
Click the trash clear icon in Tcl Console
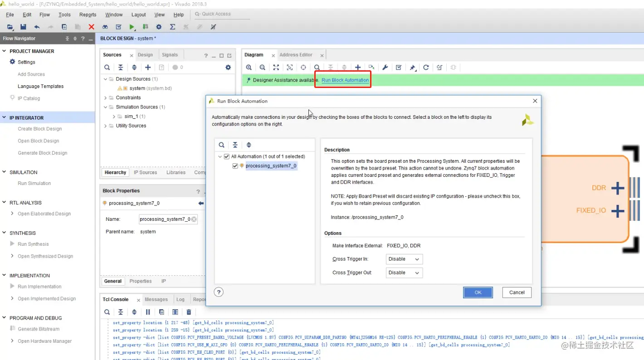coord(189,312)
